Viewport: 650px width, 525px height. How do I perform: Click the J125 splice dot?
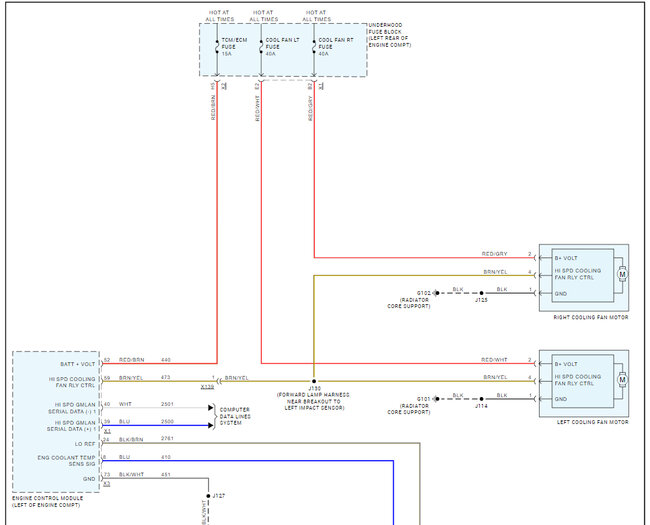tap(481, 293)
